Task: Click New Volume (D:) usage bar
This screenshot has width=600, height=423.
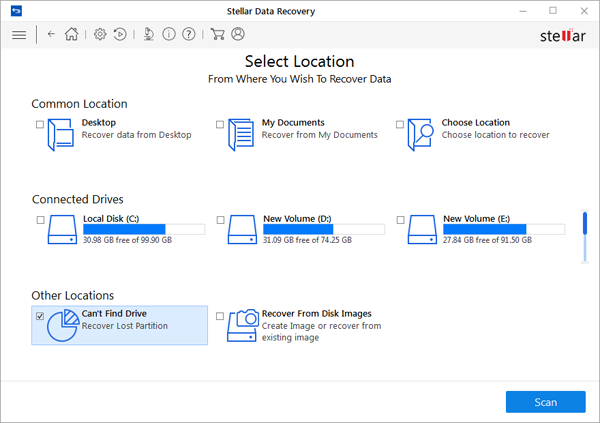Action: pos(324,229)
